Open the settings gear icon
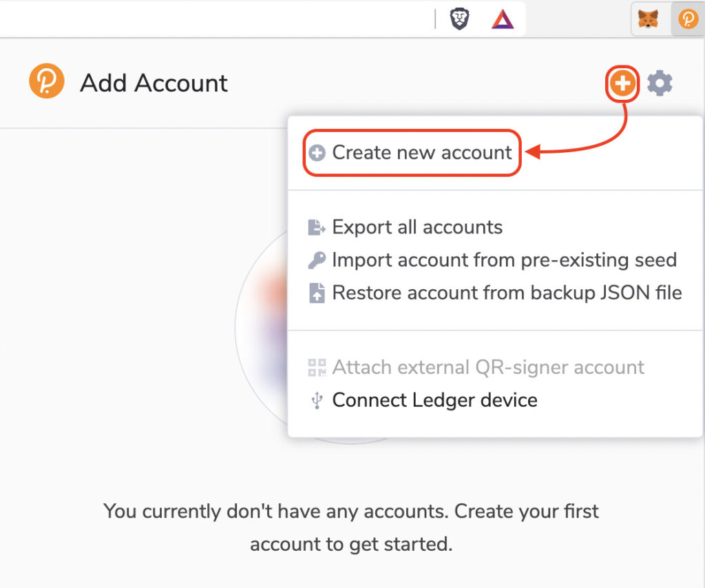This screenshot has height=588, width=705. (660, 83)
